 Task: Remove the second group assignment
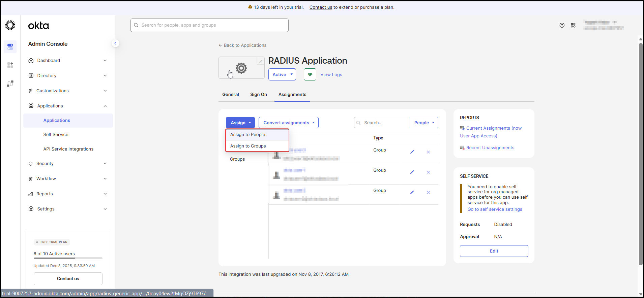click(428, 172)
